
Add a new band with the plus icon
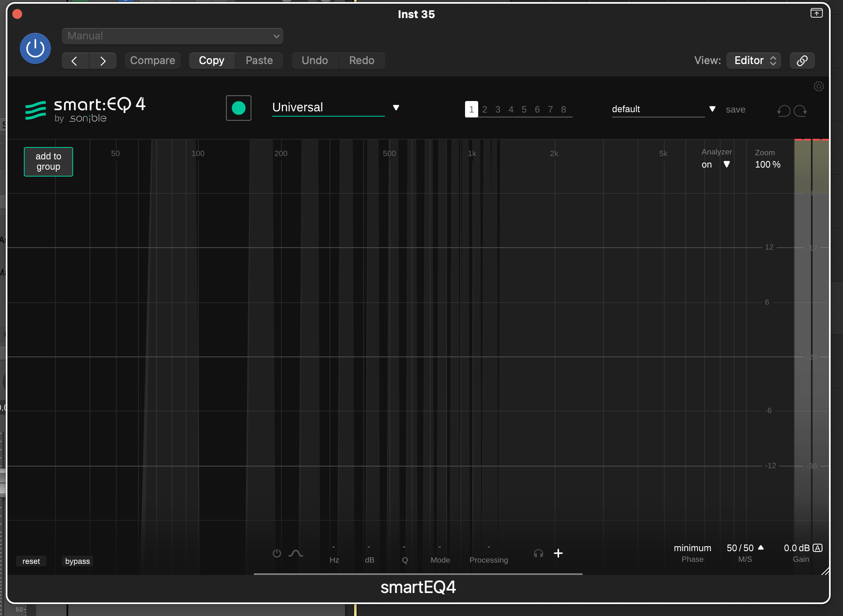[558, 553]
